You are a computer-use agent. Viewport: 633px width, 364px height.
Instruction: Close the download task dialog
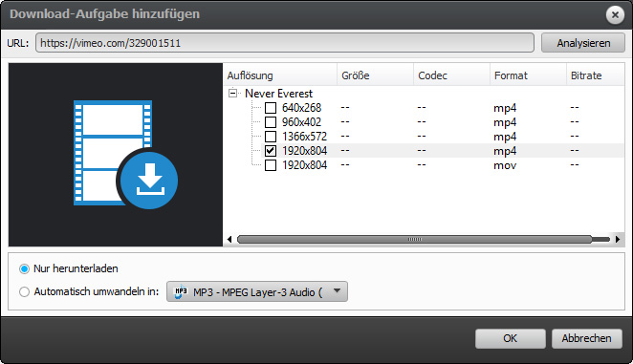(615, 15)
